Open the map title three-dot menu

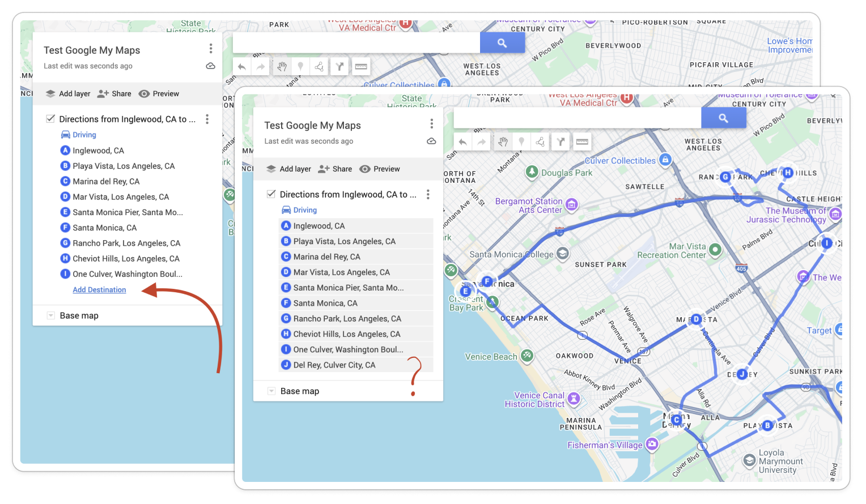[431, 123]
